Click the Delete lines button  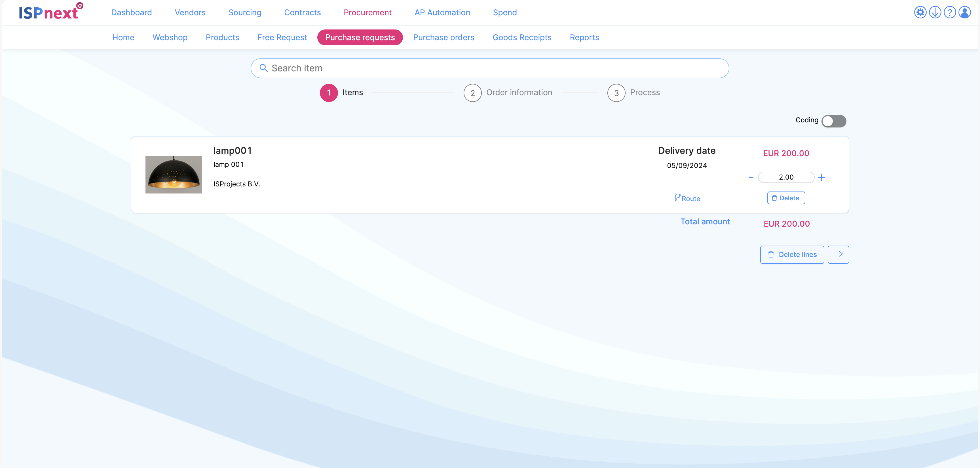792,254
